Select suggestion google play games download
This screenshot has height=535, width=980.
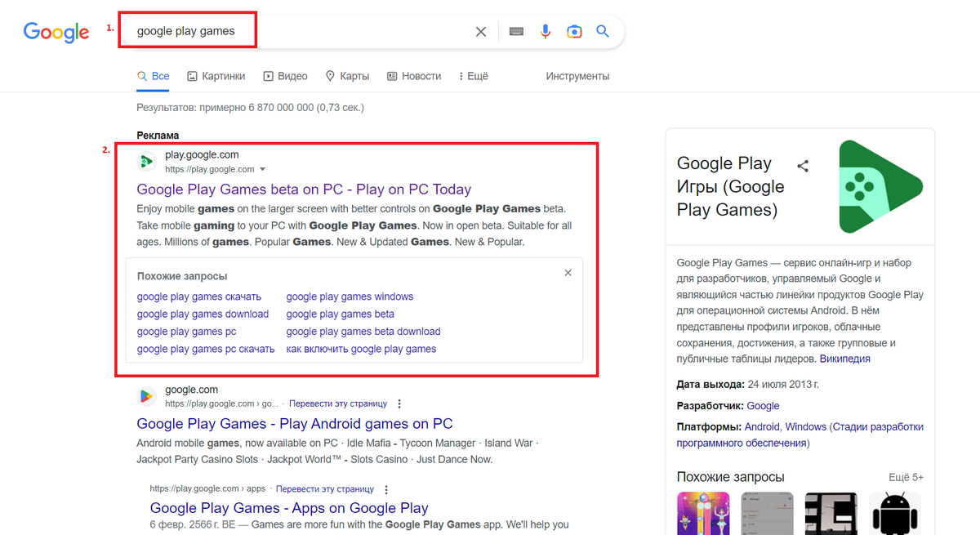203,314
